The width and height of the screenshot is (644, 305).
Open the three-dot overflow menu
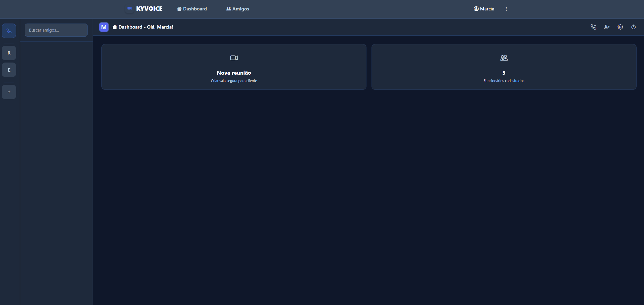tap(506, 9)
